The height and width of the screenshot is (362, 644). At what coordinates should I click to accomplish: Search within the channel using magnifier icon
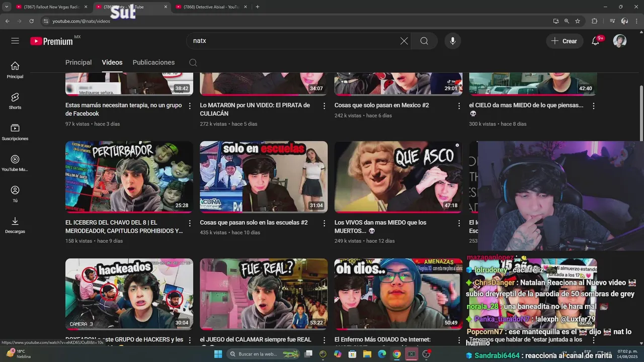(x=193, y=62)
